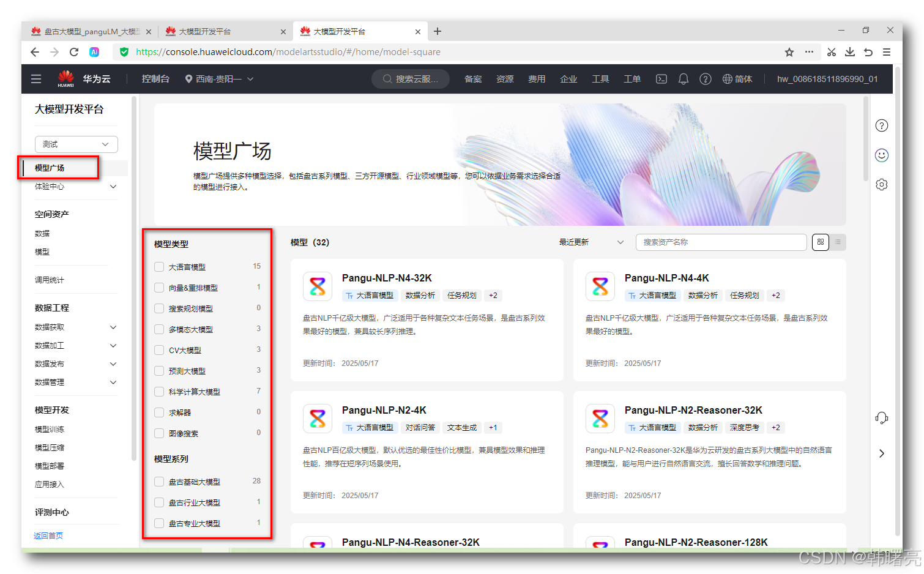Check the 搜索规划模型 filter

(159, 308)
